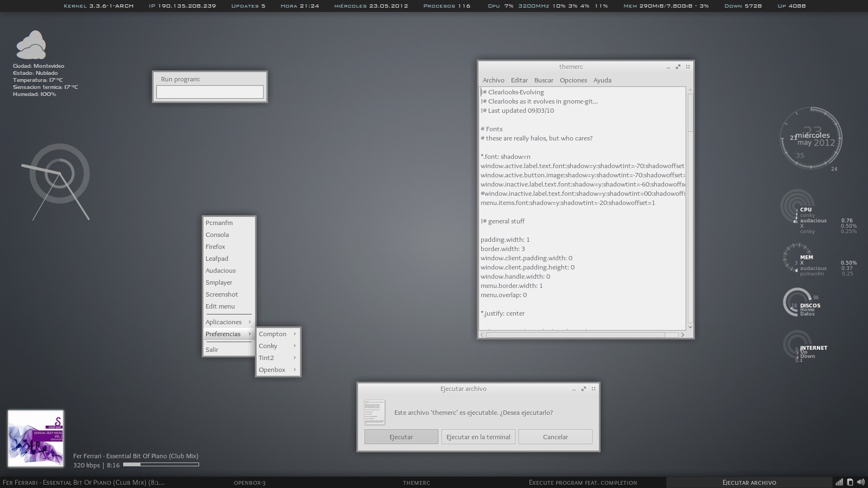Open the Opciones menu in Leafpad
The height and width of the screenshot is (488, 868).
tap(573, 80)
